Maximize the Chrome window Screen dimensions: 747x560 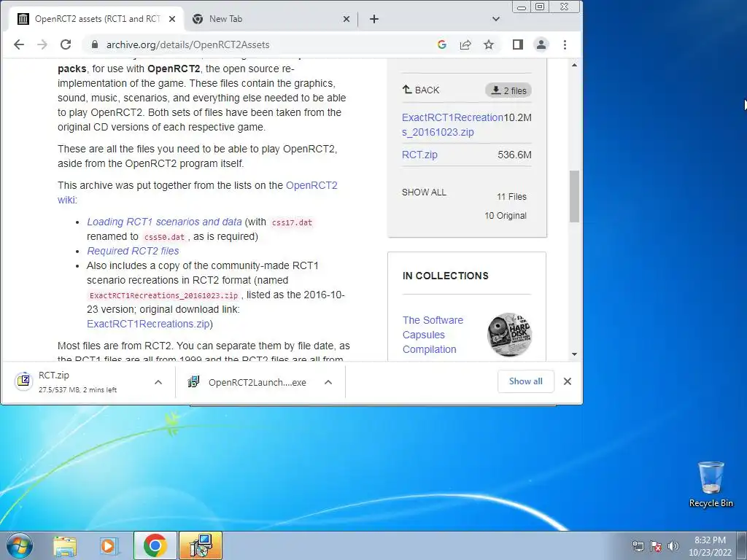coord(540,7)
